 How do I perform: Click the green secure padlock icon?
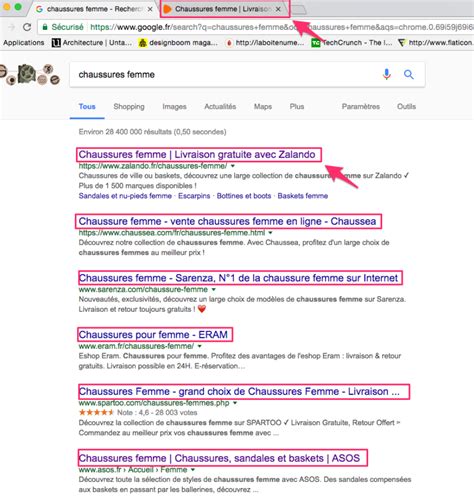click(44, 27)
